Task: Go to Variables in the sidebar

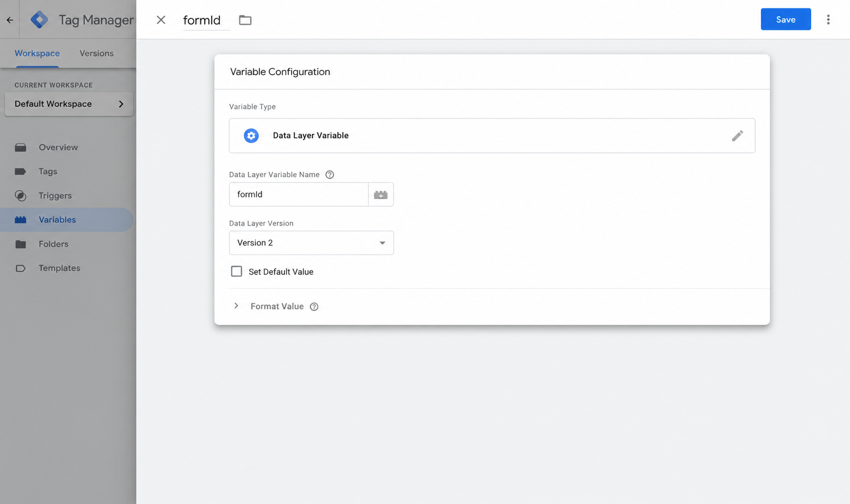Action: [x=66, y=220]
